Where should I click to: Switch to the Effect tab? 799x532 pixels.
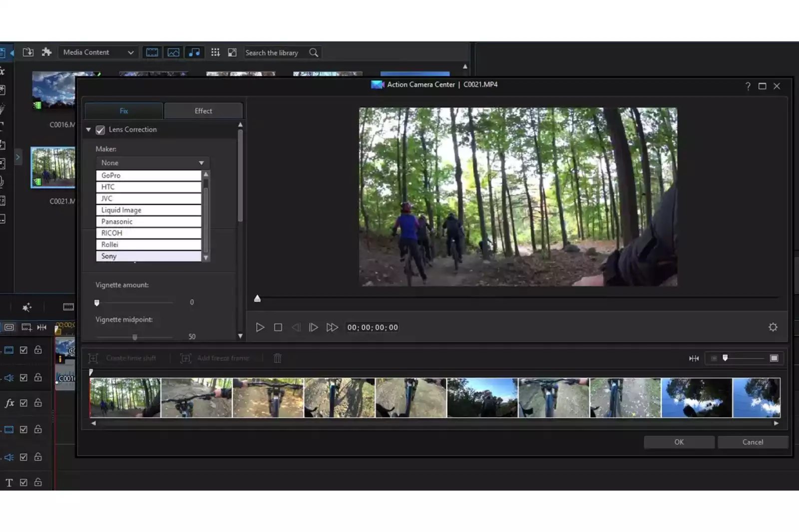pos(203,111)
